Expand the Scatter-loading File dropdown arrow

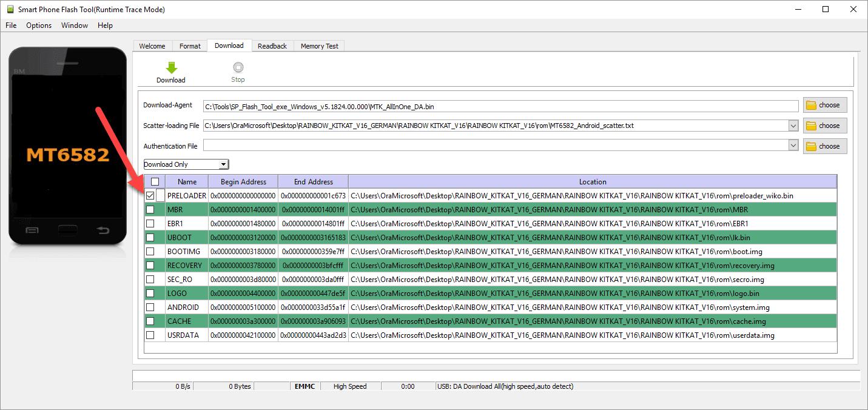pos(793,126)
